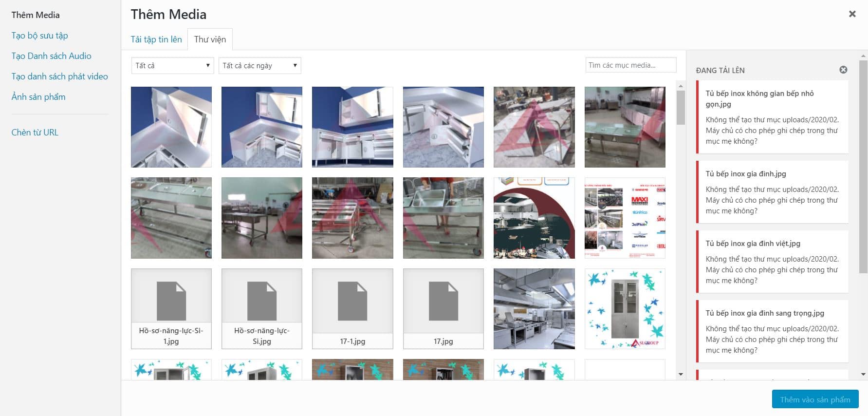Click the upload panel vertical scrollbar
Image resolution: width=868 pixels, height=416 pixels.
click(x=863, y=166)
